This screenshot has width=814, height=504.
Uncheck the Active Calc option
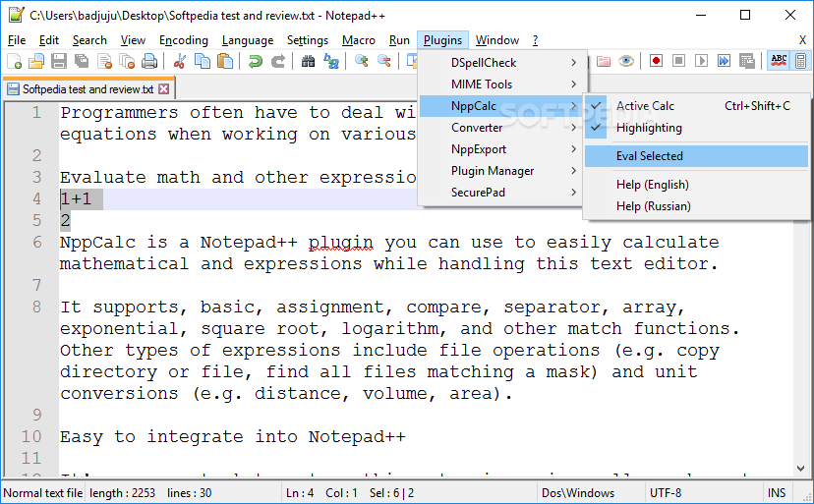696,106
